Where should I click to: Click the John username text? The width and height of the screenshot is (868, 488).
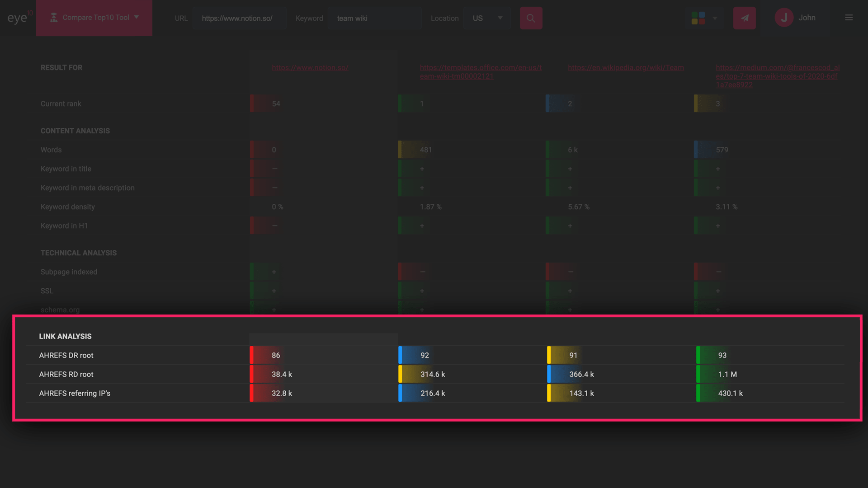(807, 18)
